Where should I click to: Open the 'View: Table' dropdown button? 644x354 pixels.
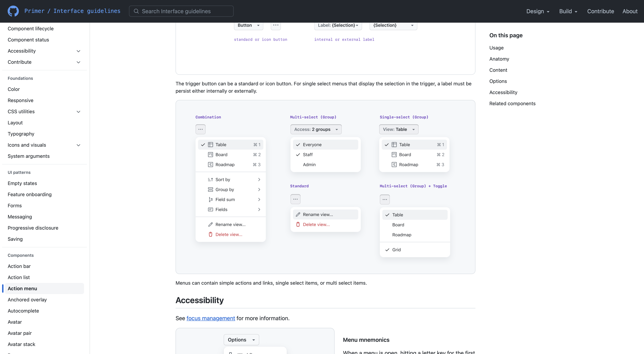[x=399, y=129]
